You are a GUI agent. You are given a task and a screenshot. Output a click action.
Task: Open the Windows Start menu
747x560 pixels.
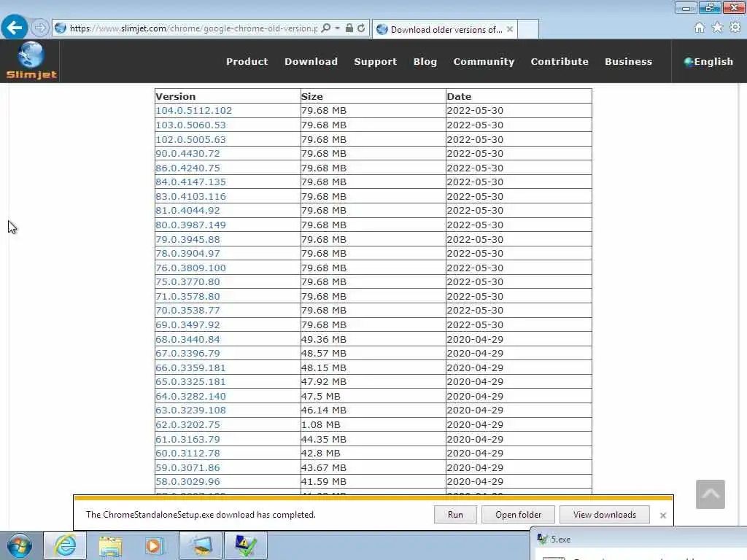20,545
